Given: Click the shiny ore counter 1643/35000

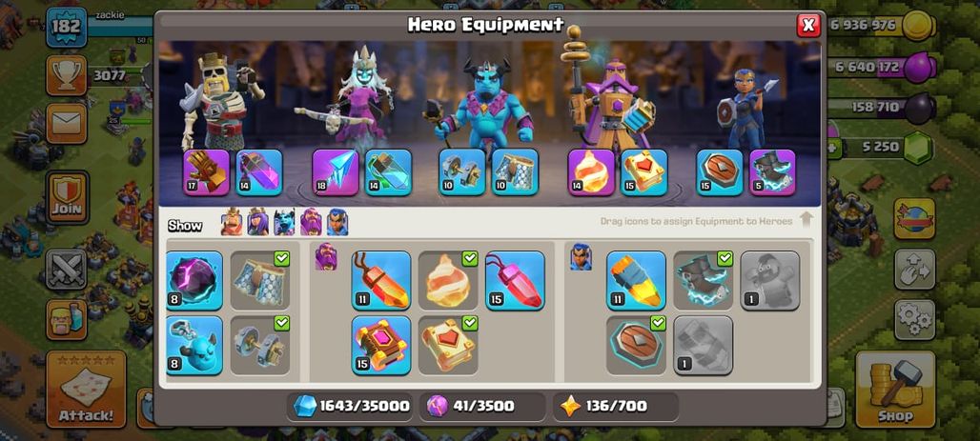Looking at the screenshot, I should click(x=352, y=406).
